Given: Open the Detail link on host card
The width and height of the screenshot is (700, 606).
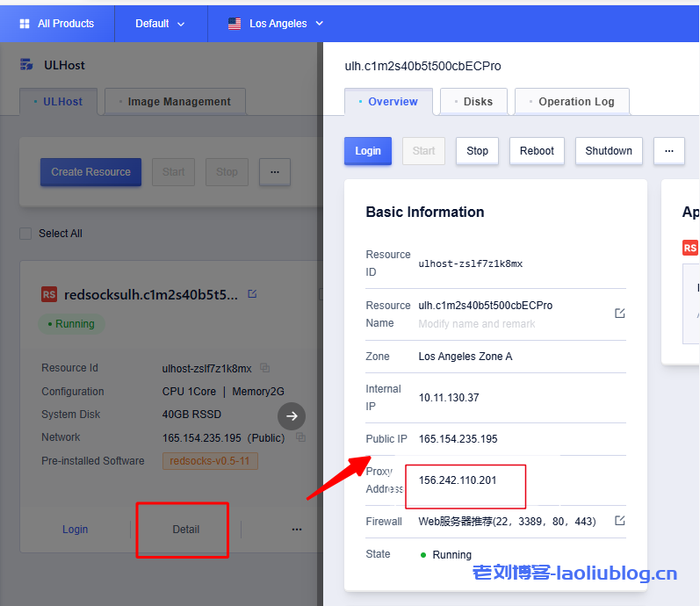Looking at the screenshot, I should coord(185,530).
